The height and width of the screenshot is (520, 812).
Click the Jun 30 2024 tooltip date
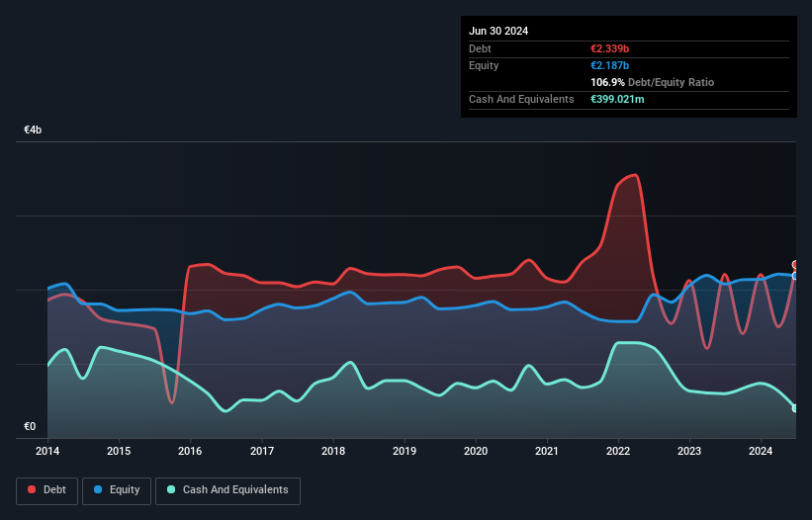(498, 31)
